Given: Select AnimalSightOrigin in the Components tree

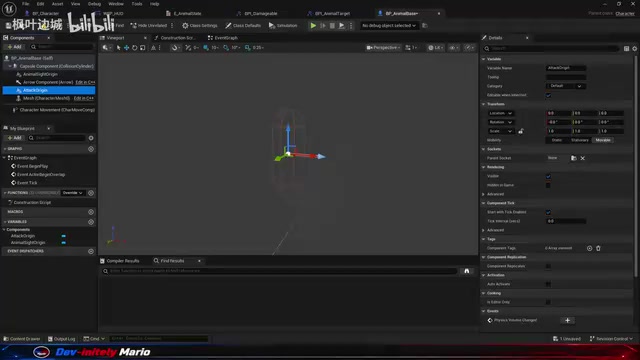Looking at the screenshot, I should coord(40,74).
